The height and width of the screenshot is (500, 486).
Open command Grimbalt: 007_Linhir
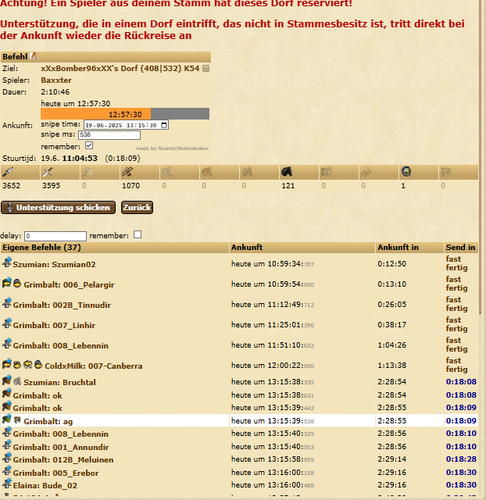[x=54, y=325]
